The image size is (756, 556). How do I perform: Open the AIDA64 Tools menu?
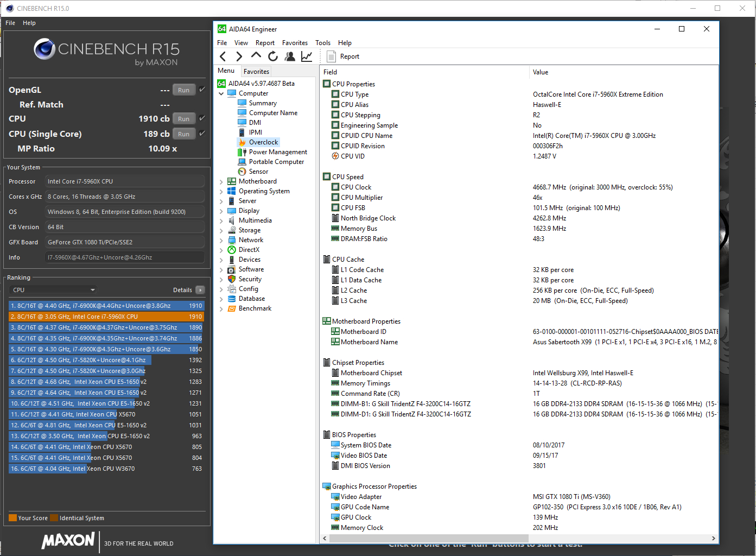coord(323,43)
